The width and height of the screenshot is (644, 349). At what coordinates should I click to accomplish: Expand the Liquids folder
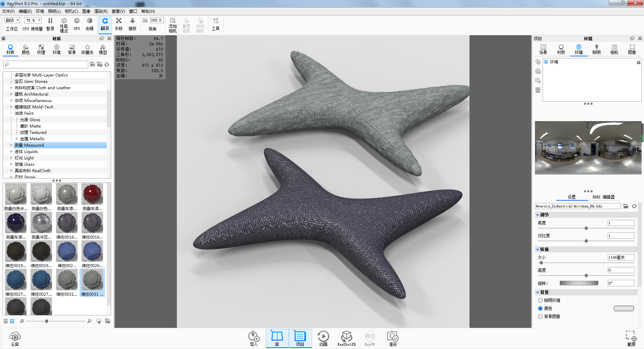(11, 152)
